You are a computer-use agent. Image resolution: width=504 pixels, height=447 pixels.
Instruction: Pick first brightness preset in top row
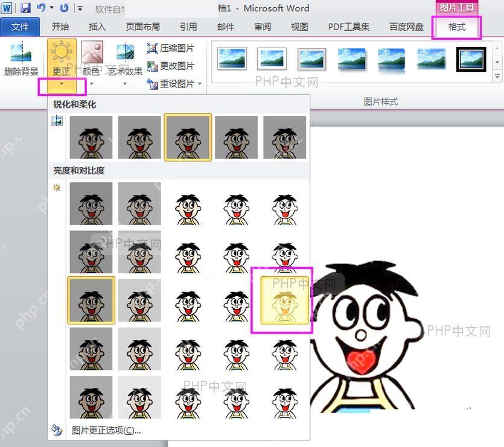[91, 203]
